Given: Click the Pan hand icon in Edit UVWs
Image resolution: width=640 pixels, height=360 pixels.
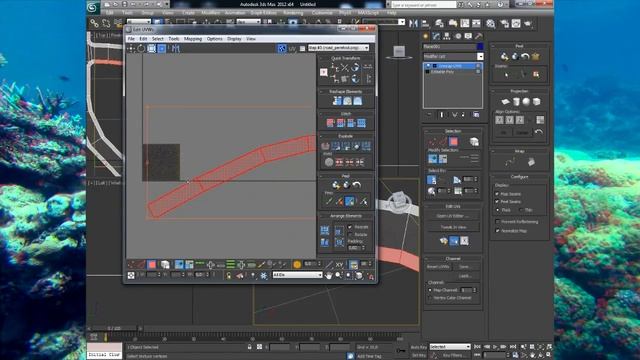Looking at the screenshot, I should coord(329,276).
